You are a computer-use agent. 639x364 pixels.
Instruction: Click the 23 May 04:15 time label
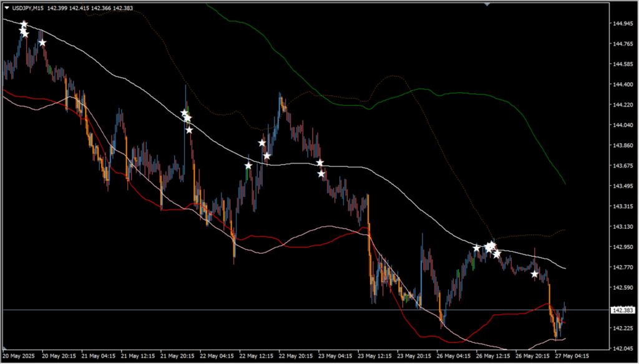point(335,355)
